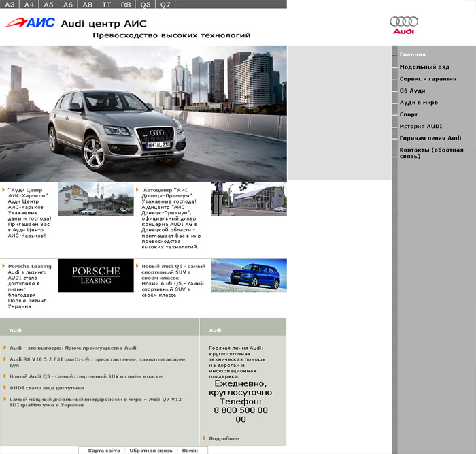Click the "Audi центр АИС" title
This screenshot has height=454, width=476.
(x=104, y=23)
